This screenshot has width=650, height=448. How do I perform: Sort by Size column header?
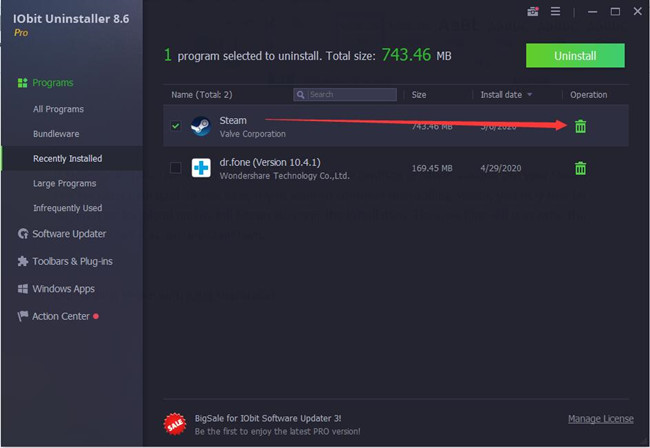tap(419, 95)
